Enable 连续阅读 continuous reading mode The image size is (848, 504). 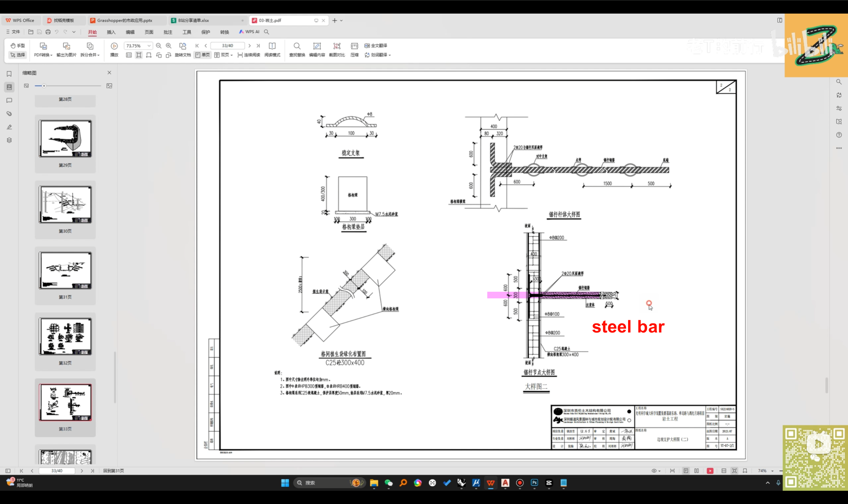[249, 55]
